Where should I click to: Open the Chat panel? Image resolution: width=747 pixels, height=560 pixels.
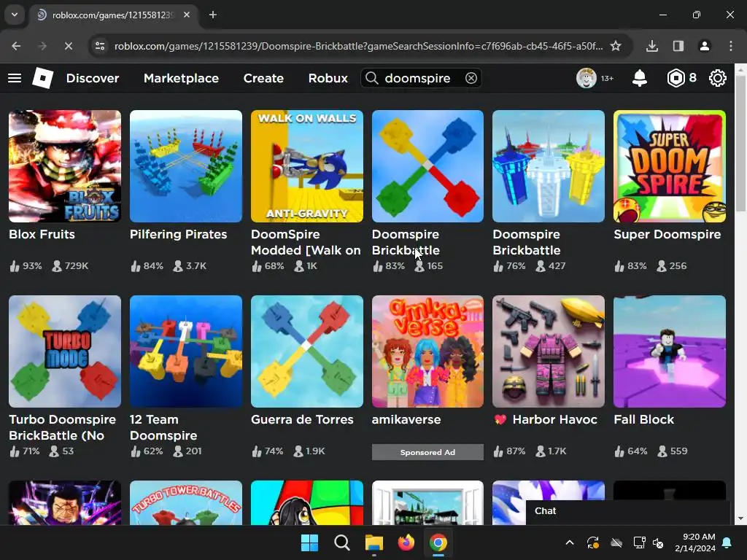click(x=628, y=512)
